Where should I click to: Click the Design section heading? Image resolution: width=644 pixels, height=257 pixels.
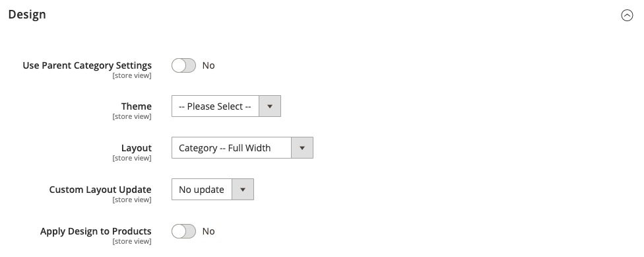(x=27, y=15)
